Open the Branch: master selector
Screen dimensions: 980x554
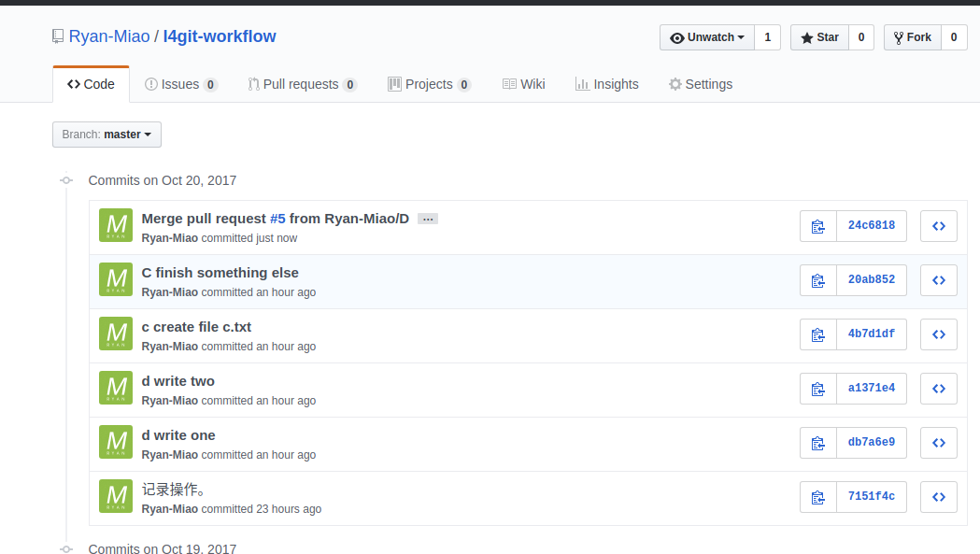107,135
